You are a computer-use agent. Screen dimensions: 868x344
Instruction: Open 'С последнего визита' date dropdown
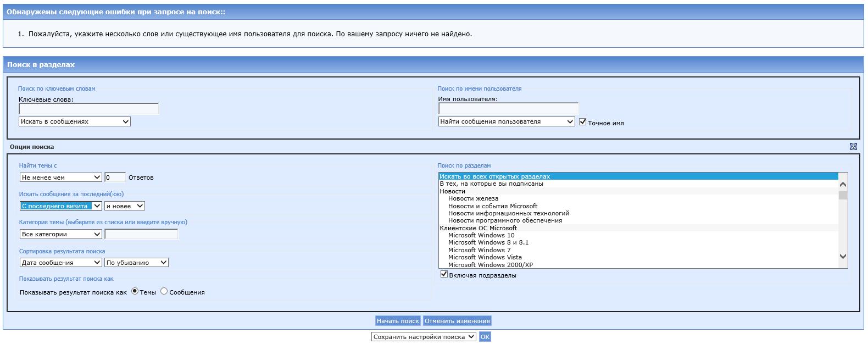(x=61, y=206)
